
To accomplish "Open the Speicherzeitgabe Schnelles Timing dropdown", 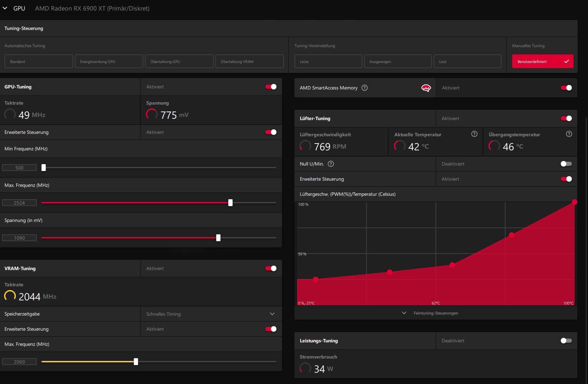I will [x=211, y=314].
